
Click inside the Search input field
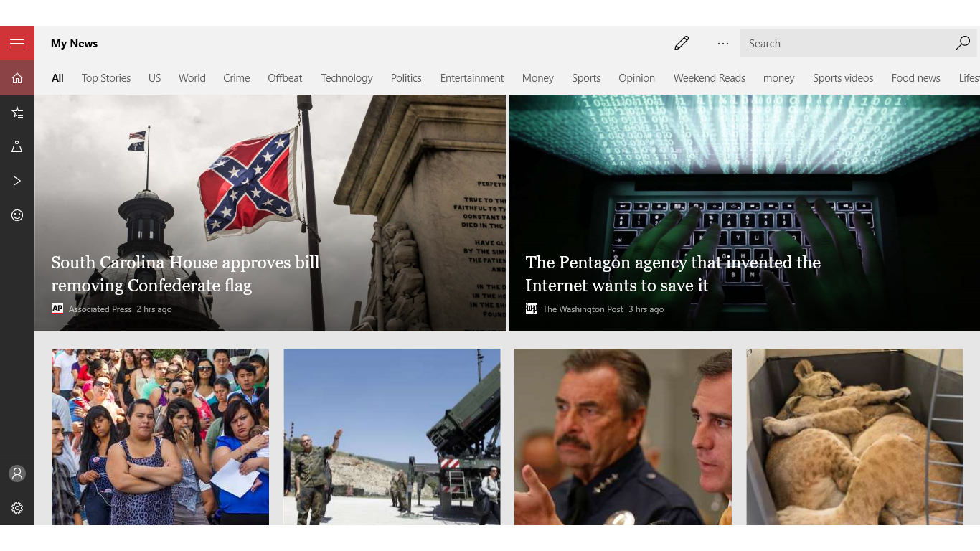(825, 43)
